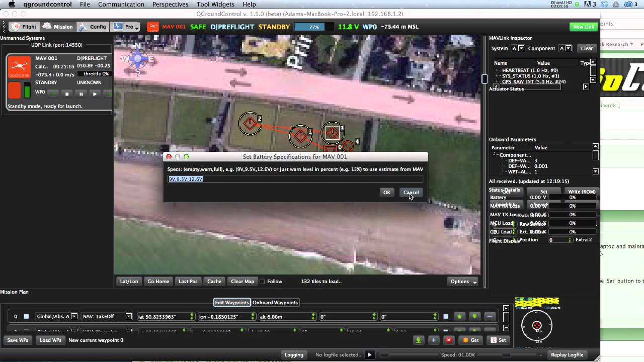Enable the Follow checkbox
This screenshot has height=362, width=644.
point(262,282)
